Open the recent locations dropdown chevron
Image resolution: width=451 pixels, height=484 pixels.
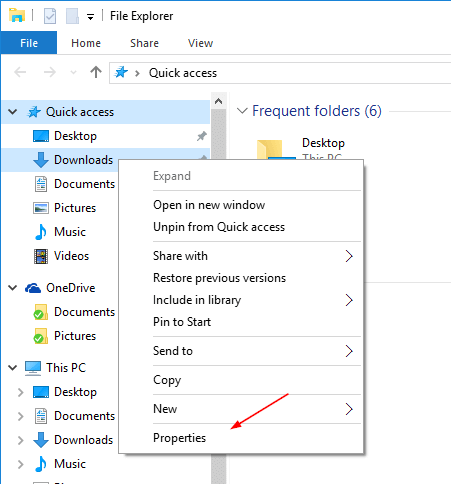pyautogui.click(x=73, y=72)
